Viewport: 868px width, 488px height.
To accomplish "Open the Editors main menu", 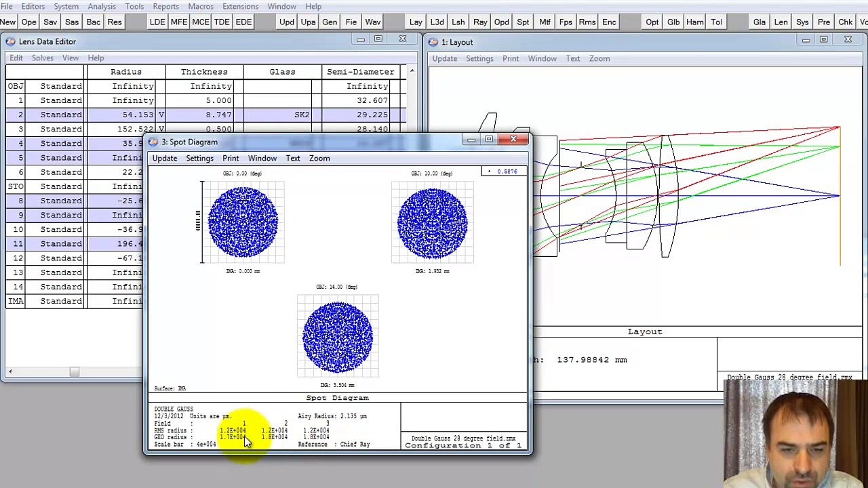I will (x=33, y=6).
